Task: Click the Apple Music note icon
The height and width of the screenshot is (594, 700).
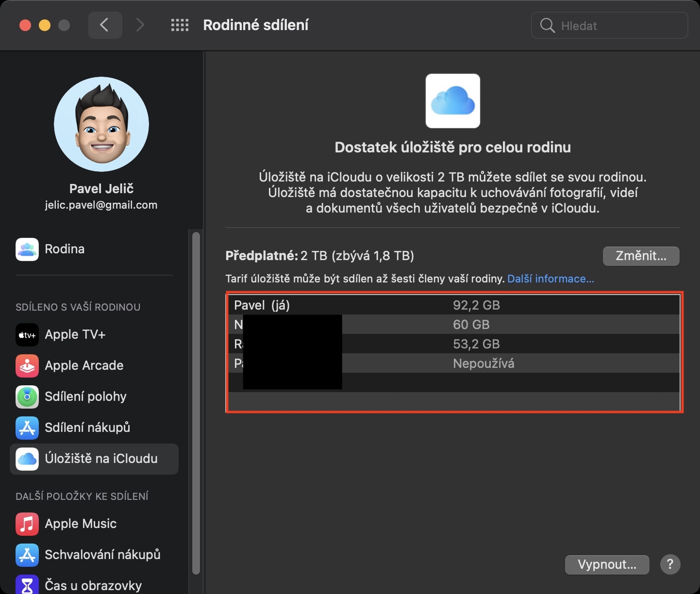Action: [x=27, y=524]
